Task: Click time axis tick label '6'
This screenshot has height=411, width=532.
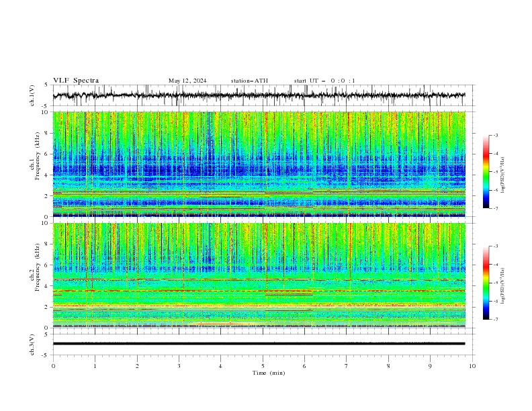Action: [x=304, y=366]
